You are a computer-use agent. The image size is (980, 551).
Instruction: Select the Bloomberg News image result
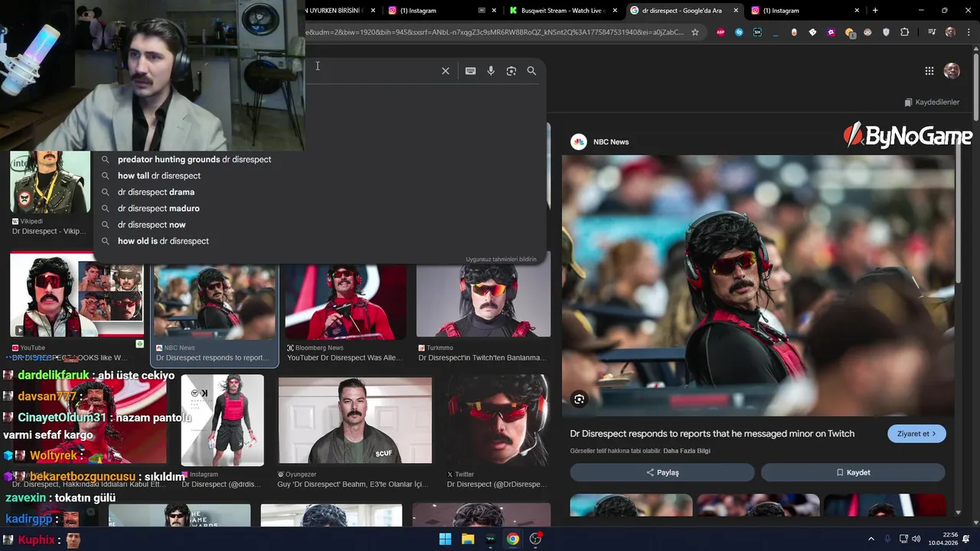point(345,302)
